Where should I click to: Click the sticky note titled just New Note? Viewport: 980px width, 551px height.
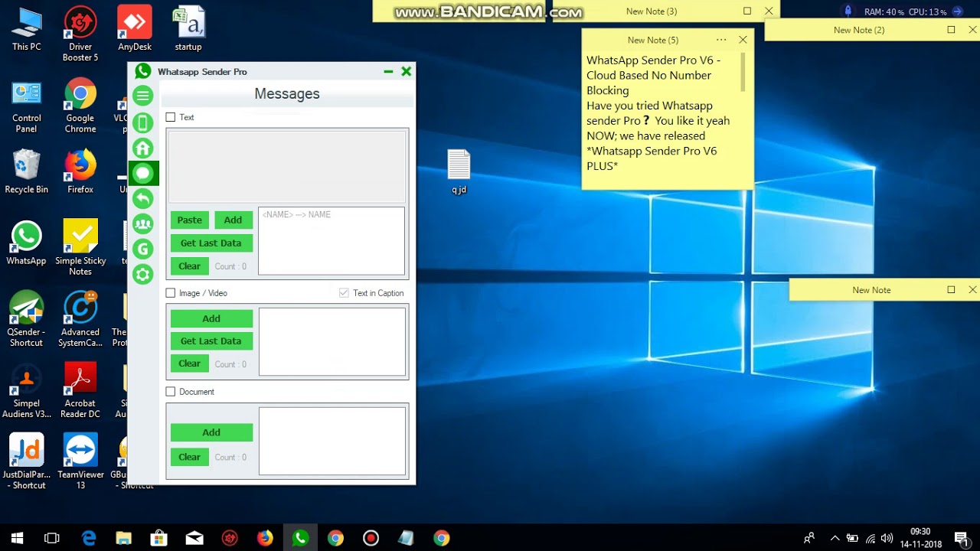871,290
